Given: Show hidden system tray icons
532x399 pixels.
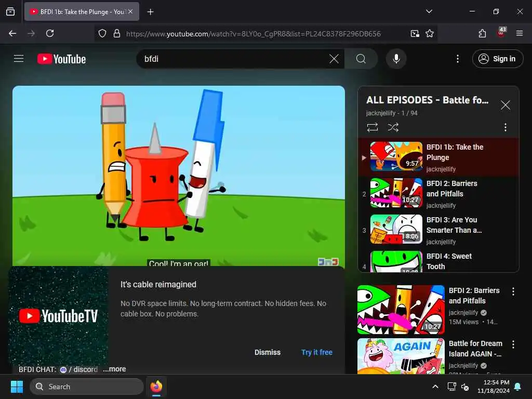Looking at the screenshot, I should pyautogui.click(x=435, y=387).
